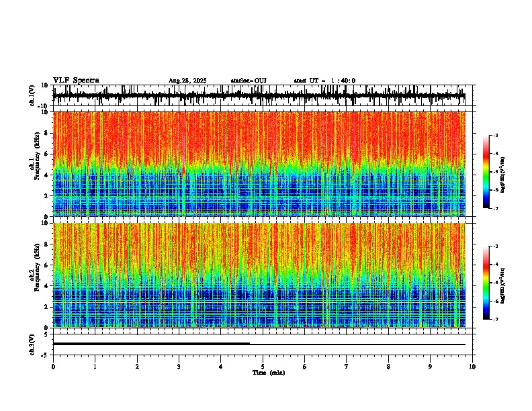The image size is (532, 411).
Task: Click the "station=OUJ" header text
Action: pos(249,81)
